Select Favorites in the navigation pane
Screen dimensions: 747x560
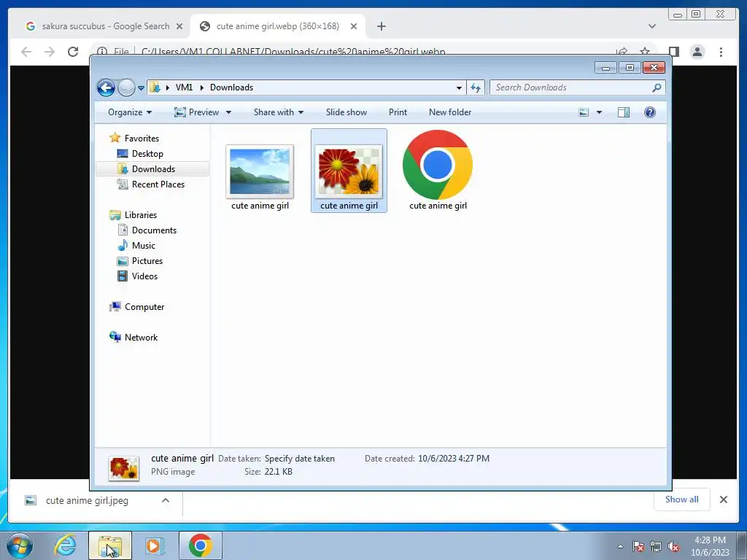coord(134,138)
